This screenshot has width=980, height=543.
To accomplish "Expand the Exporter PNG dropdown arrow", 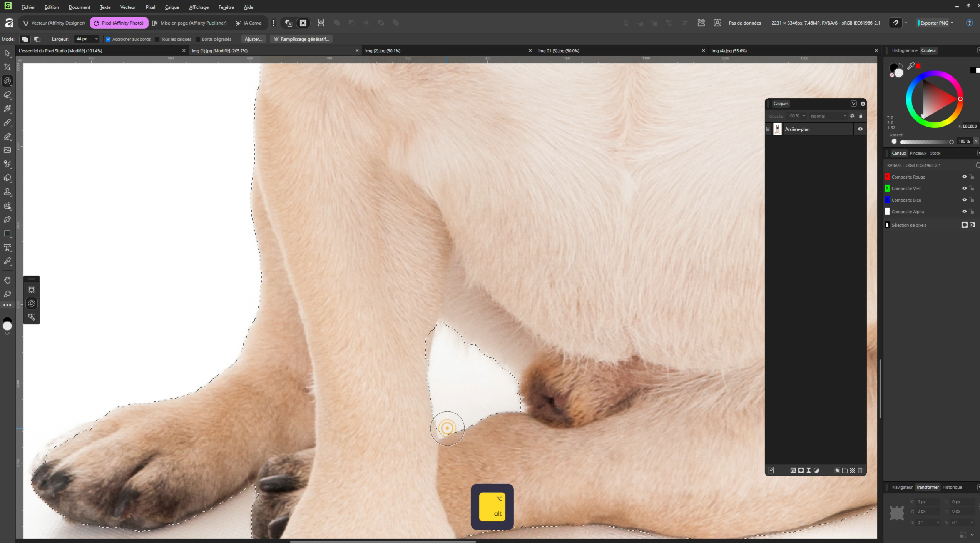I will click(952, 23).
